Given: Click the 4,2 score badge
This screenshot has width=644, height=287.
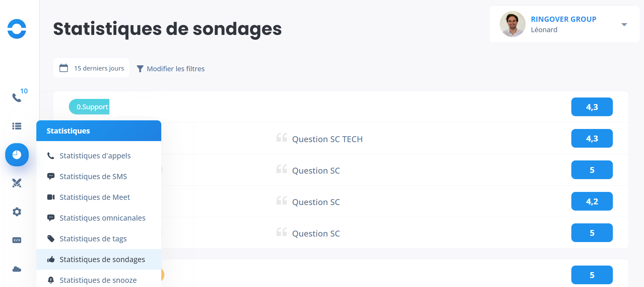Looking at the screenshot, I should (592, 201).
